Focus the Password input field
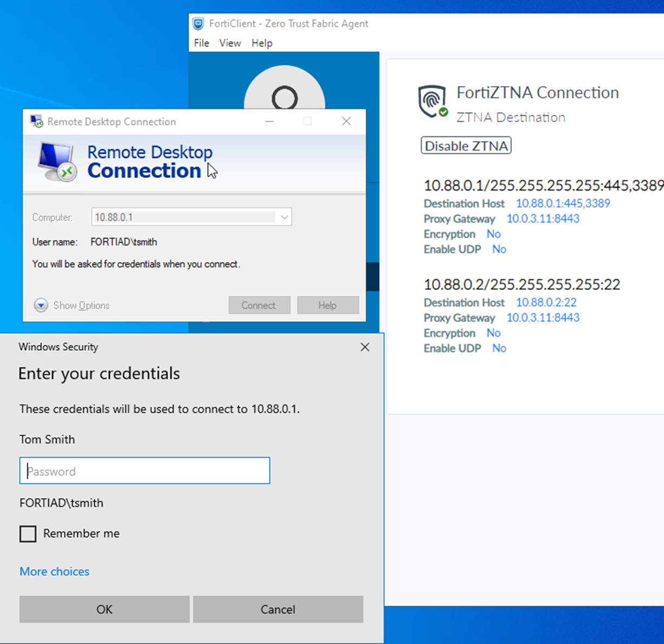This screenshot has height=644, width=664. pos(145,471)
